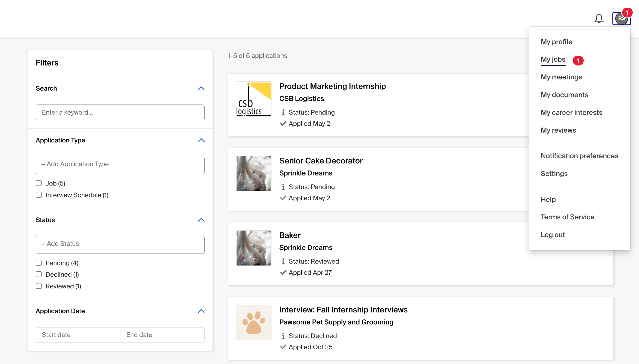Select the Declined (1) status filter
Viewport: 639px width, 364px height.
pos(39,274)
